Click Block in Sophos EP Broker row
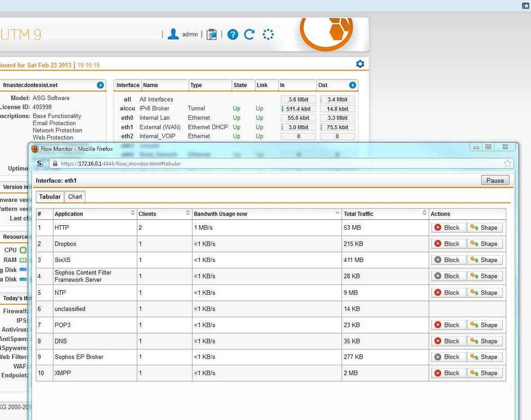This screenshot has height=420, width=531. [448, 357]
